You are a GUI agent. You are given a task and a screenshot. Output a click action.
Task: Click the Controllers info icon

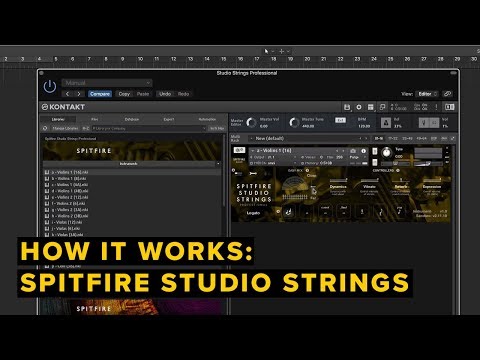(x=398, y=170)
